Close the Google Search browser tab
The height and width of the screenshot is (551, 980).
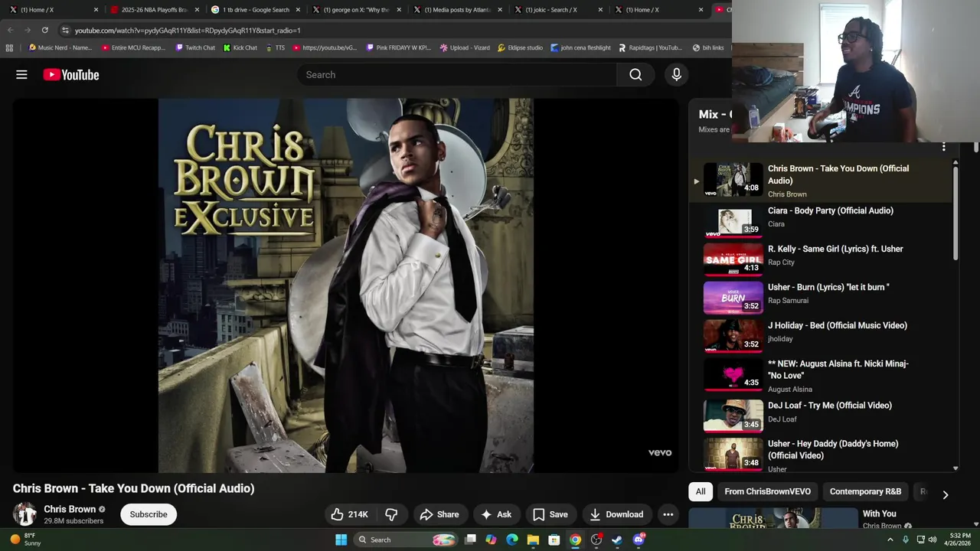(298, 10)
